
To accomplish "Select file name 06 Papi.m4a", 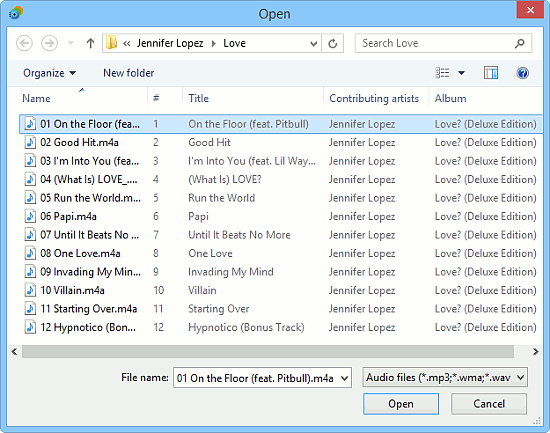I will click(x=68, y=216).
